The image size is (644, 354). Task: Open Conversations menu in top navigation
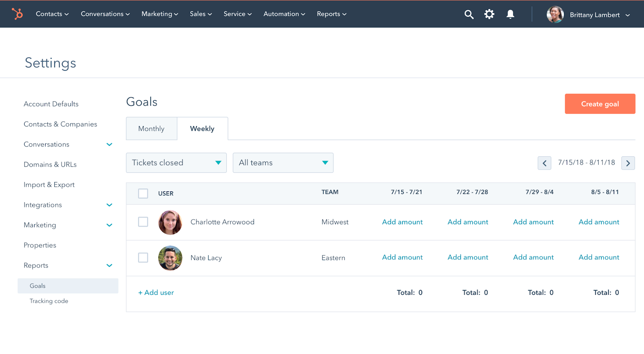coord(105,14)
